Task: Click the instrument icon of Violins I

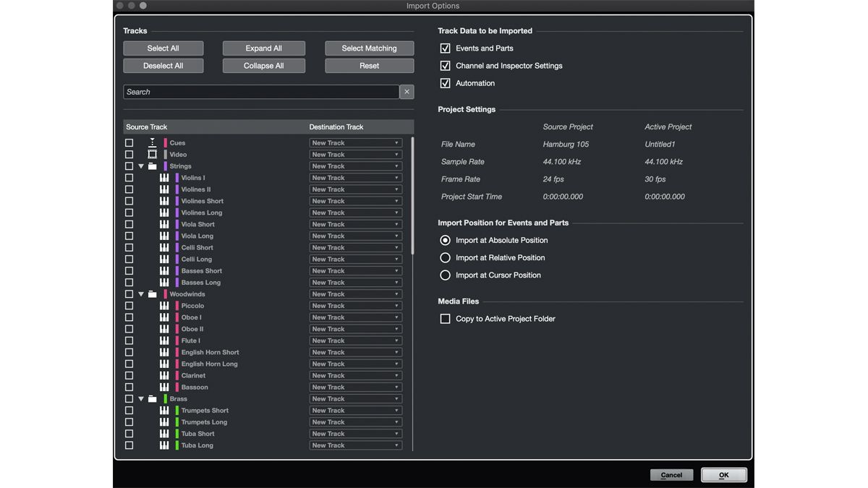Action: point(164,178)
